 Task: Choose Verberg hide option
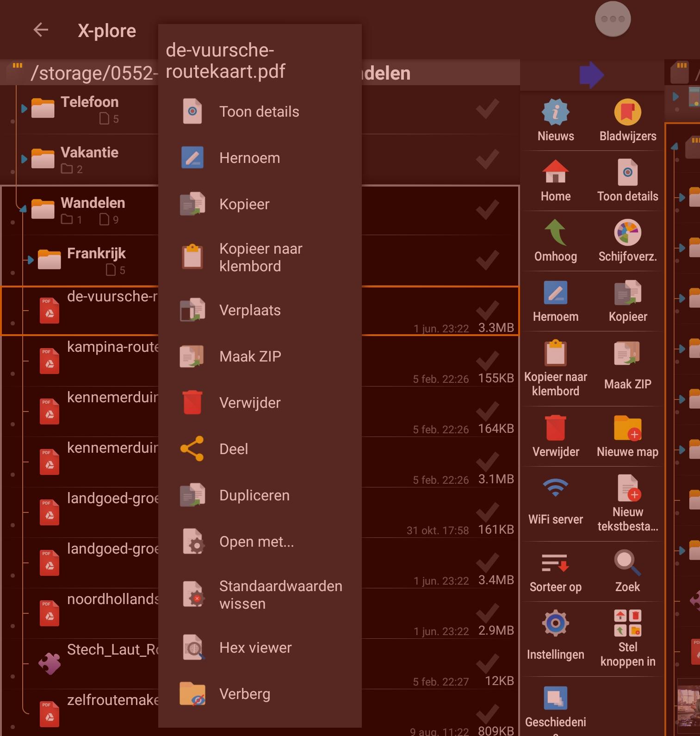(260, 694)
